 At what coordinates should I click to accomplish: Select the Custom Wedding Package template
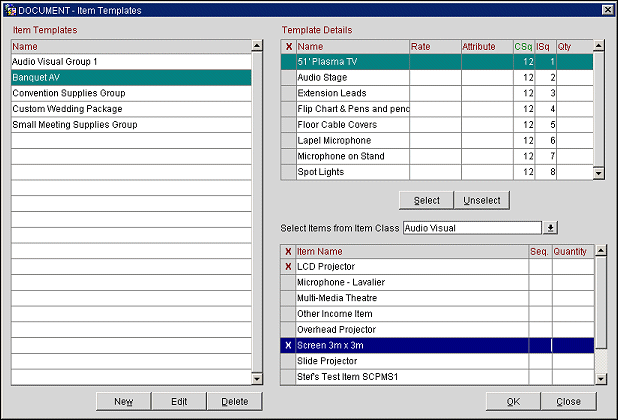(130, 109)
